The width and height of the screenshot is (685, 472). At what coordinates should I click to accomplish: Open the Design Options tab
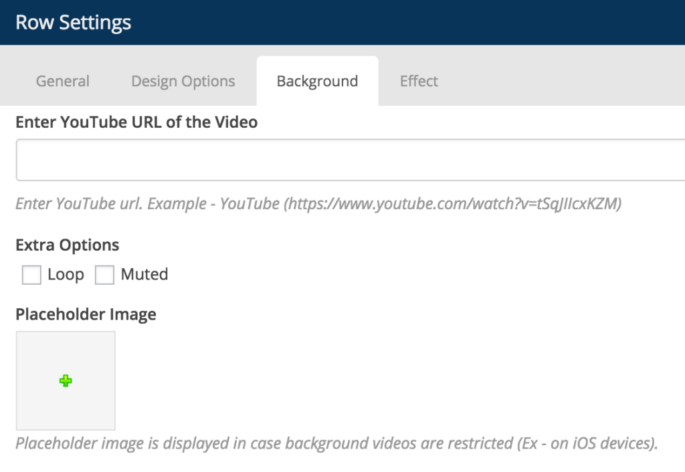point(183,81)
